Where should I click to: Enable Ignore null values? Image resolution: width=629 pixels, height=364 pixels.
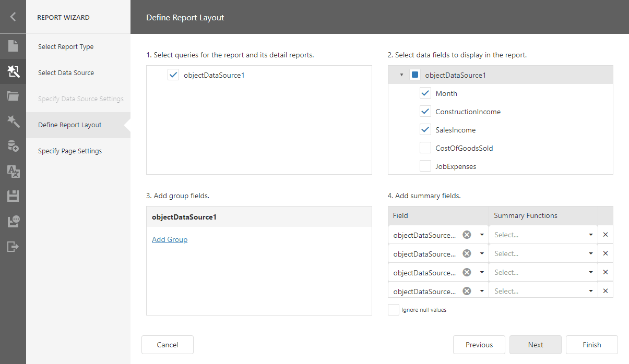tap(393, 309)
